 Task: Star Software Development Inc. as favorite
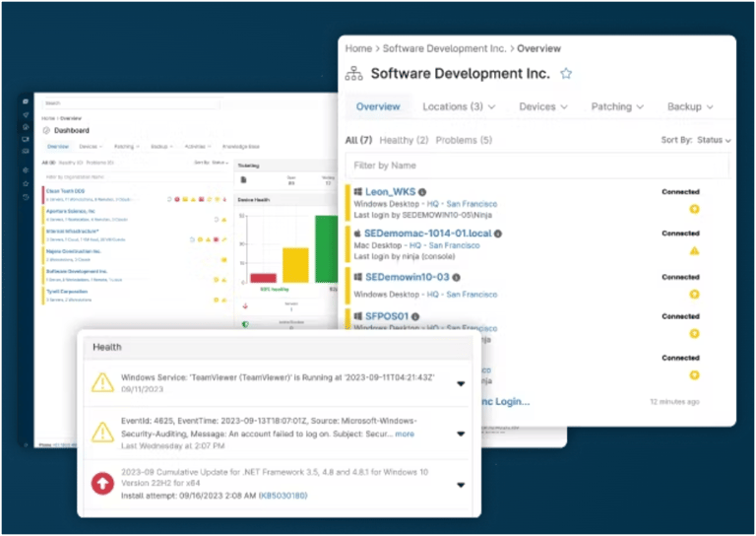[x=566, y=74]
